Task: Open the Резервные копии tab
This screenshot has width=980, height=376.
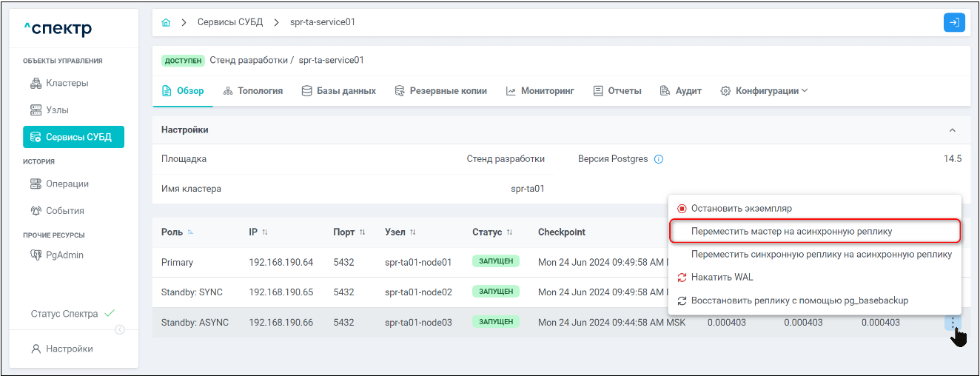Action: click(x=440, y=91)
